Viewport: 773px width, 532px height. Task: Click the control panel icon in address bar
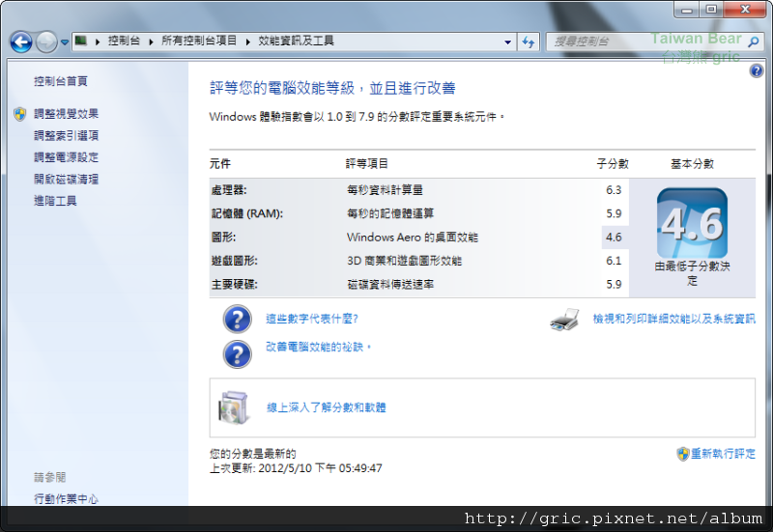tap(81, 41)
